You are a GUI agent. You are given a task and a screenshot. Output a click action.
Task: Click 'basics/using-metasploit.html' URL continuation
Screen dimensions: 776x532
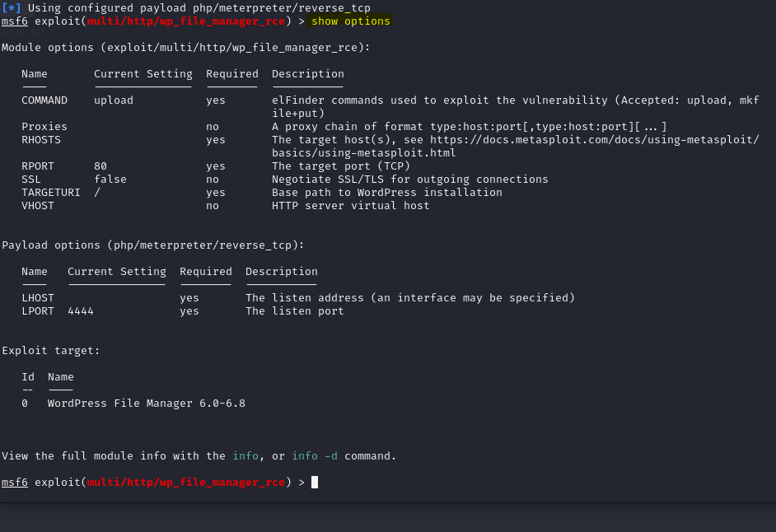(x=364, y=153)
